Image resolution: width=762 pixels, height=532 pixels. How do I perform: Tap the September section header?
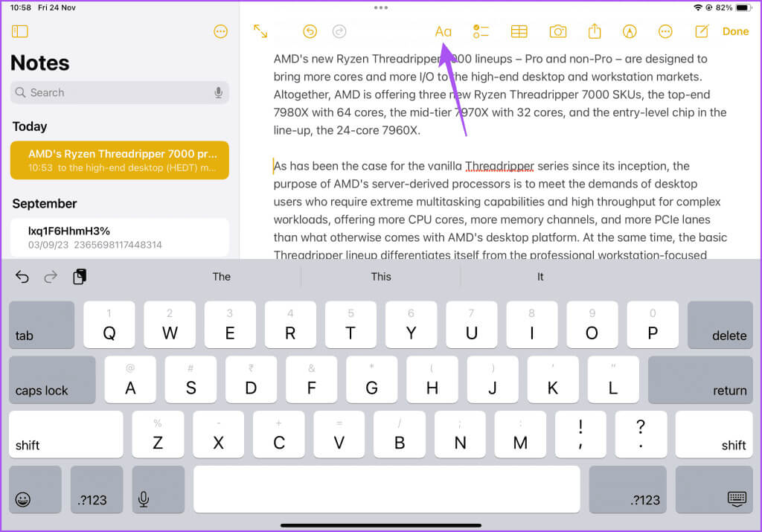[x=45, y=204]
